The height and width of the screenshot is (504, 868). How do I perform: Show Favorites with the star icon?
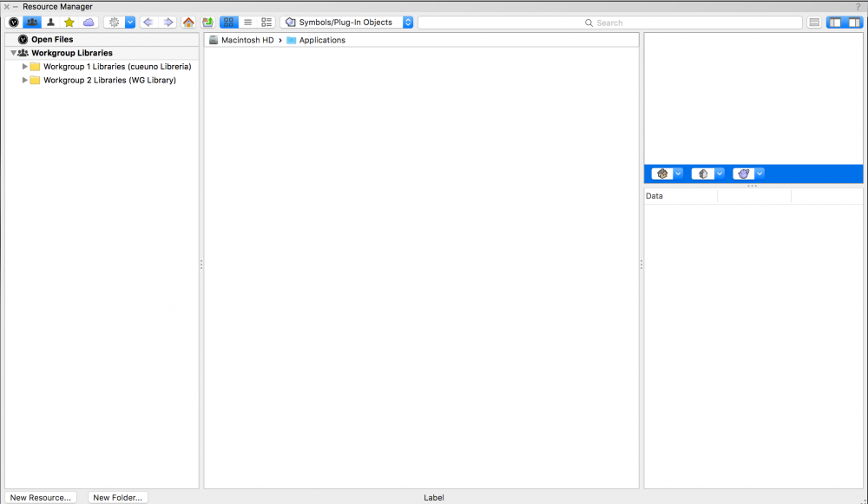(69, 23)
